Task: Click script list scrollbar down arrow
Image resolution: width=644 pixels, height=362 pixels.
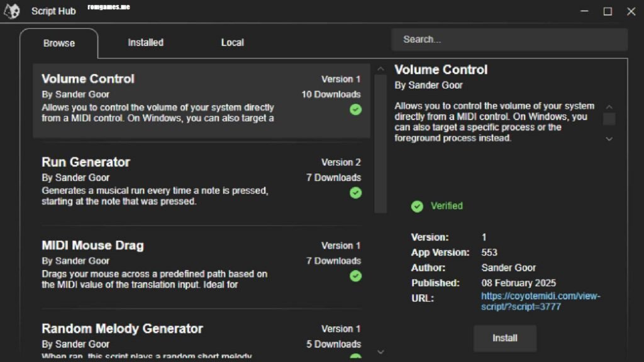Action: [380, 352]
